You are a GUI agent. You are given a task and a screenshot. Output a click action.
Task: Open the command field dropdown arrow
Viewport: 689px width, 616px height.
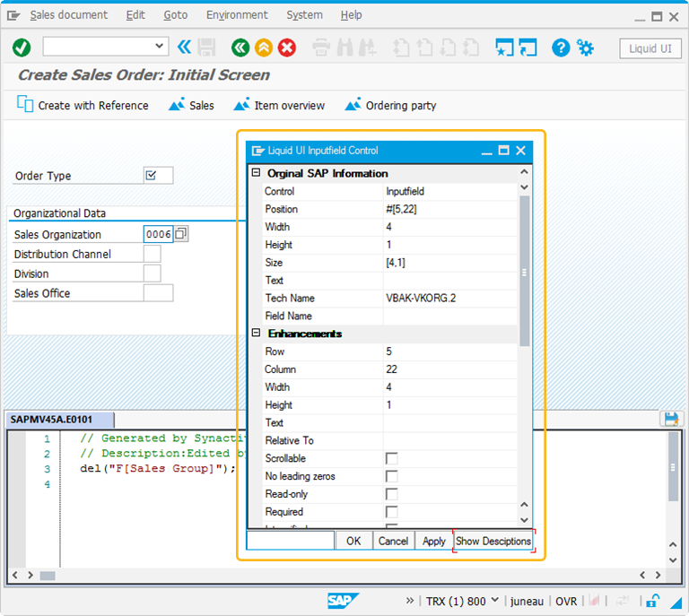(159, 46)
